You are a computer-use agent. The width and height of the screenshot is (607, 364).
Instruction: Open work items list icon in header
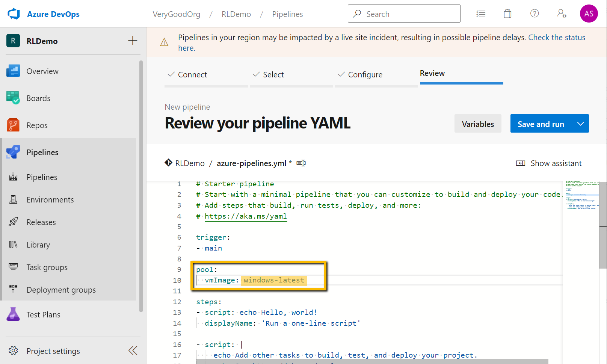(x=481, y=14)
